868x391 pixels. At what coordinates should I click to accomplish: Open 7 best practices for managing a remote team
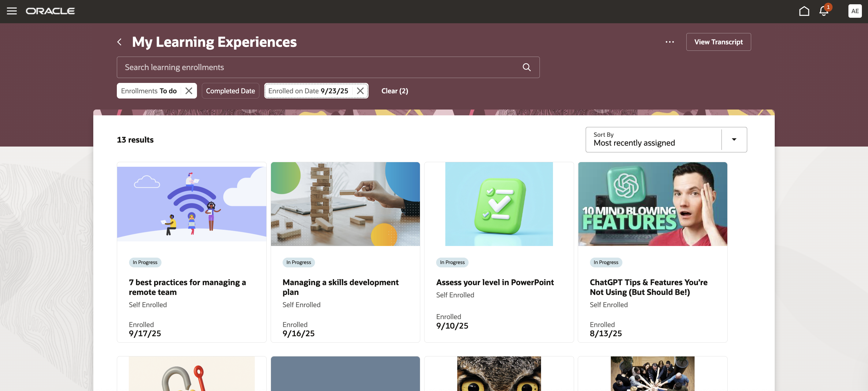pyautogui.click(x=187, y=287)
